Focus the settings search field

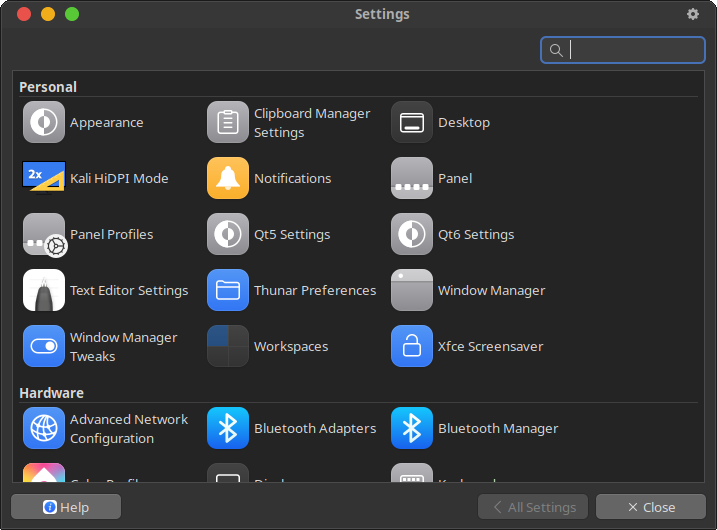click(x=623, y=50)
